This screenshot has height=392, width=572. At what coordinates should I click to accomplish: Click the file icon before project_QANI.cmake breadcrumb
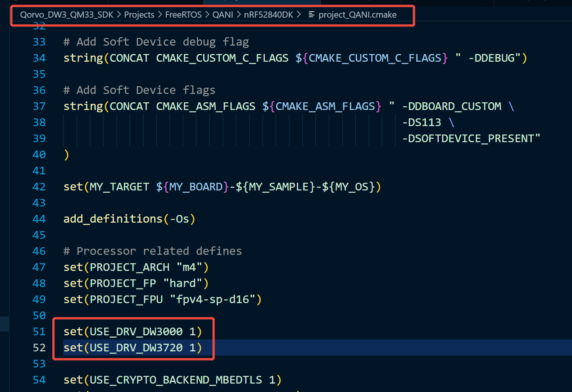pyautogui.click(x=311, y=15)
